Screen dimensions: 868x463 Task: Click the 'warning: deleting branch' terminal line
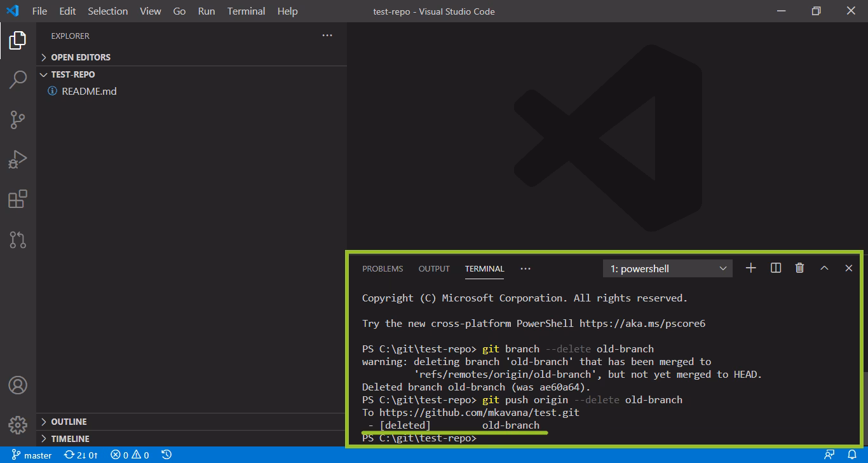537,362
